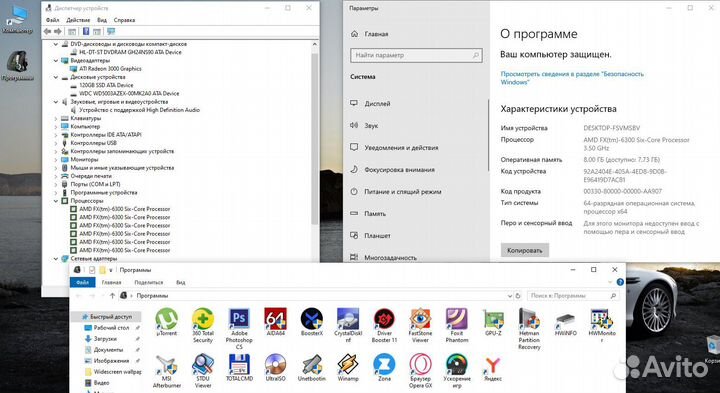Open the Действие menu in Device Manager
Viewport: 720px width, 393px height.
(78, 20)
